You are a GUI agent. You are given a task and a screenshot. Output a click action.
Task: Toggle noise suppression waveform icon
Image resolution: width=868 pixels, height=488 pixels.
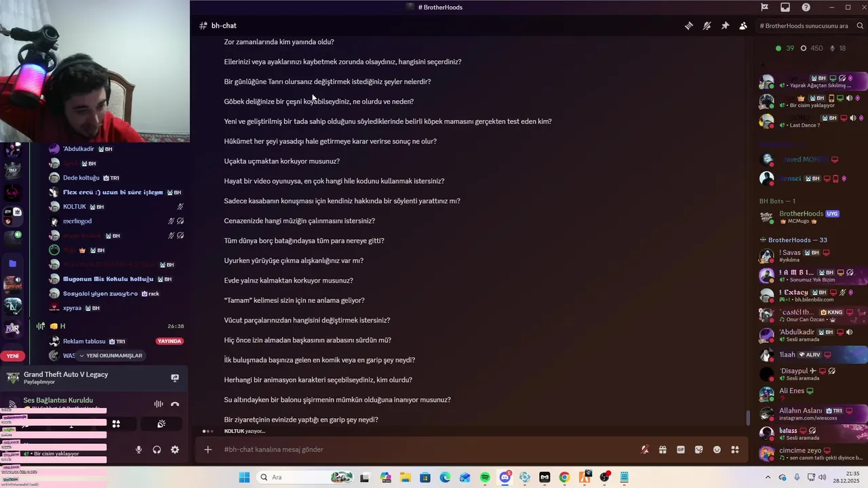coord(158,404)
